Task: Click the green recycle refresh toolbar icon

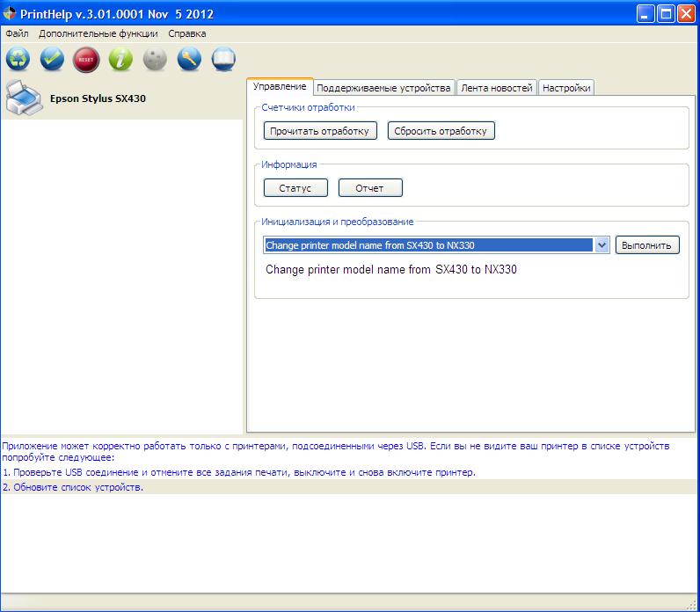Action: [18, 60]
